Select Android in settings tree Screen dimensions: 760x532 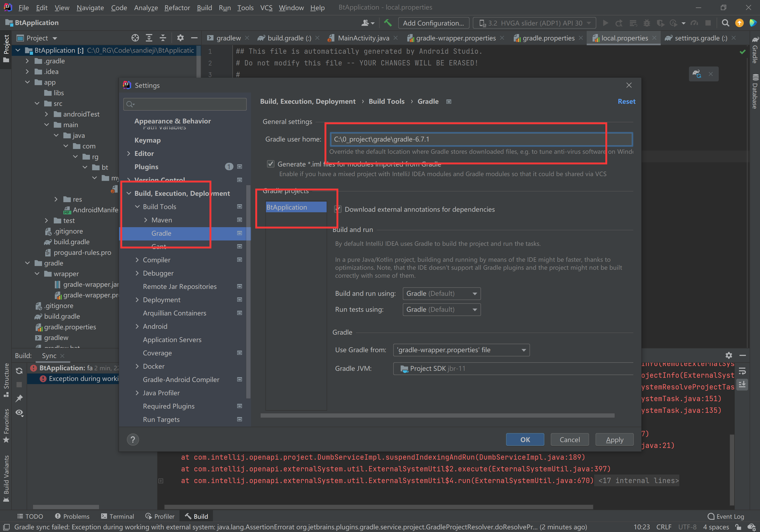(x=155, y=327)
